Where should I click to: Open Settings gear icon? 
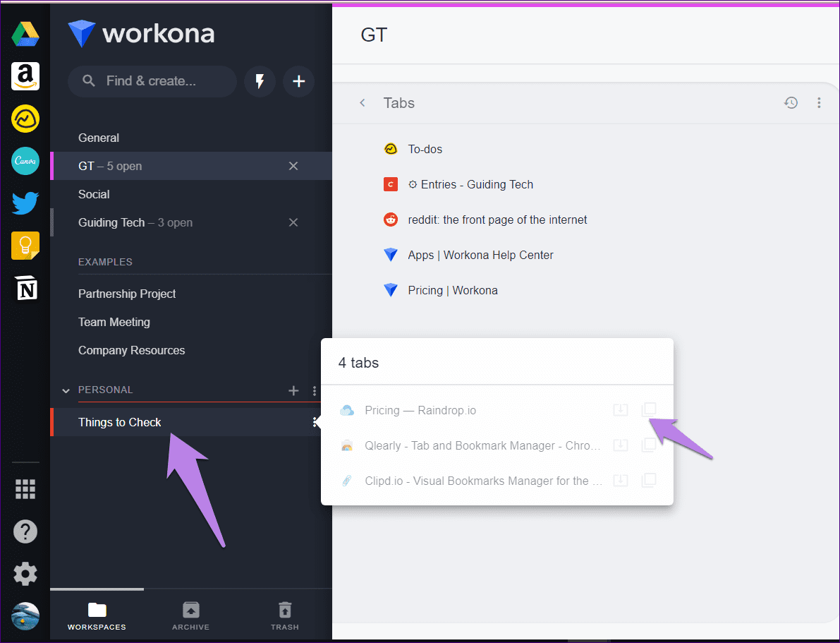tap(25, 574)
